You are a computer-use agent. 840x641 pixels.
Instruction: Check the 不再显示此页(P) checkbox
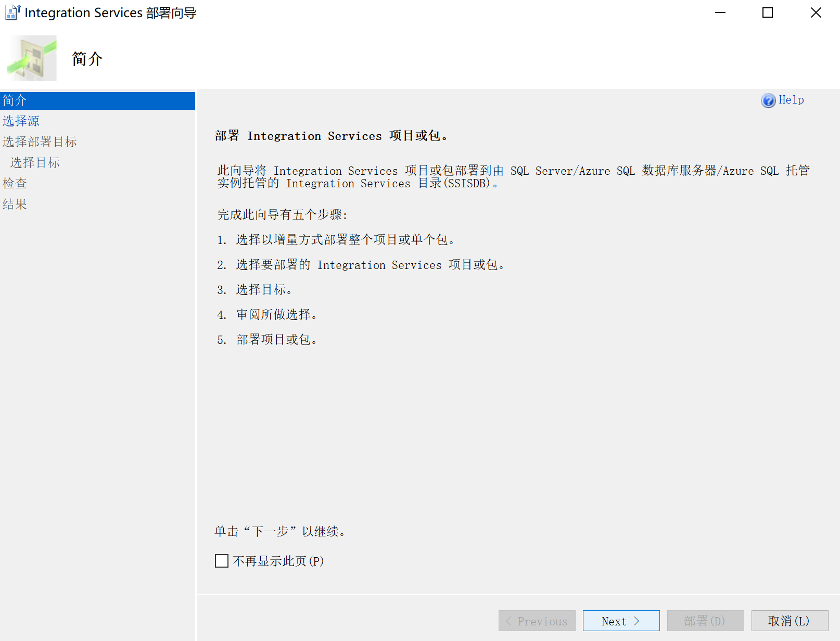tap(222, 561)
